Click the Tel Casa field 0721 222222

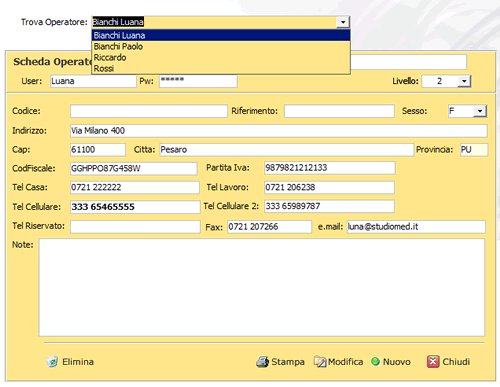(x=135, y=187)
